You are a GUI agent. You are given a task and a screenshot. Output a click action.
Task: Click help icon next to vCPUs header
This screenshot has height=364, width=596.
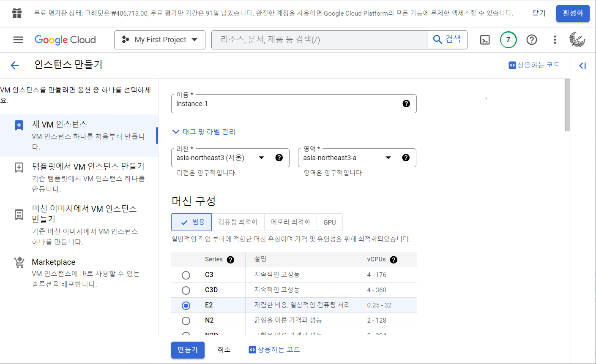(394, 260)
